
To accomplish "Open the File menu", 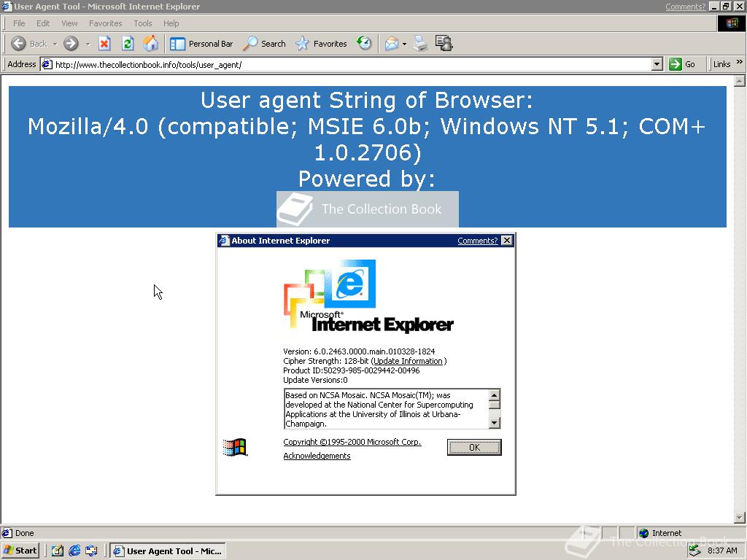I will coord(19,23).
